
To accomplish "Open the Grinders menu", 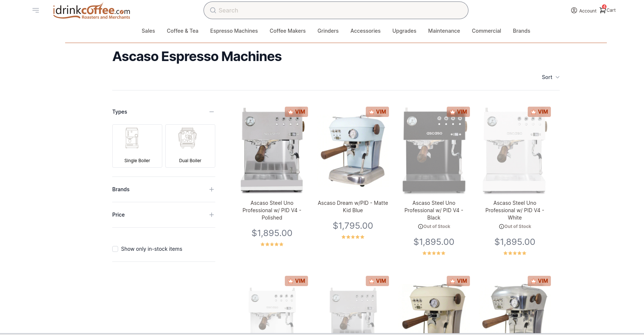I will click(x=328, y=31).
